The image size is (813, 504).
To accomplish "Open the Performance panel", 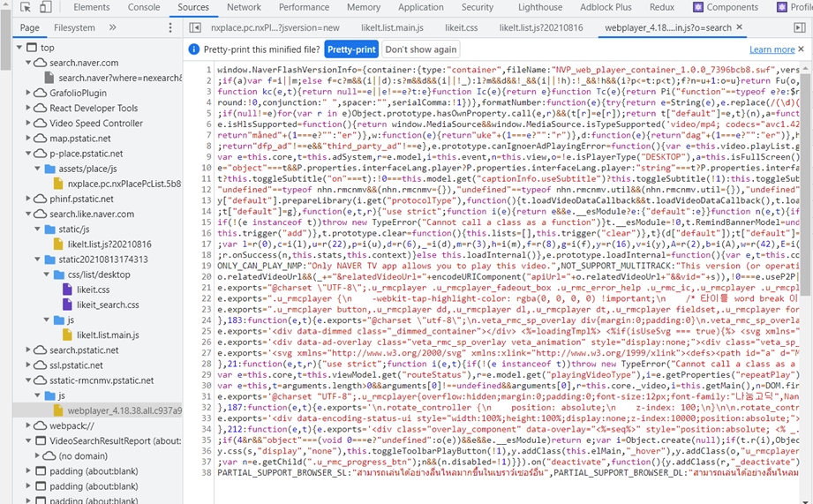I will [x=304, y=7].
